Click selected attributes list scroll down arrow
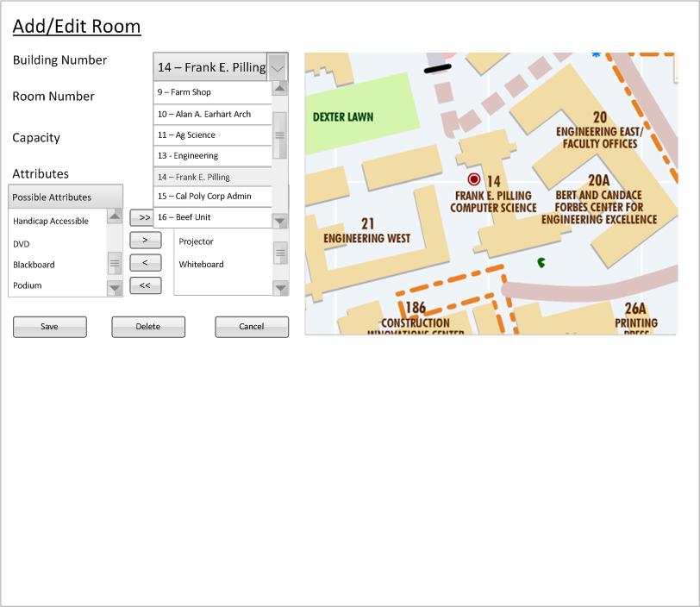 pos(280,289)
